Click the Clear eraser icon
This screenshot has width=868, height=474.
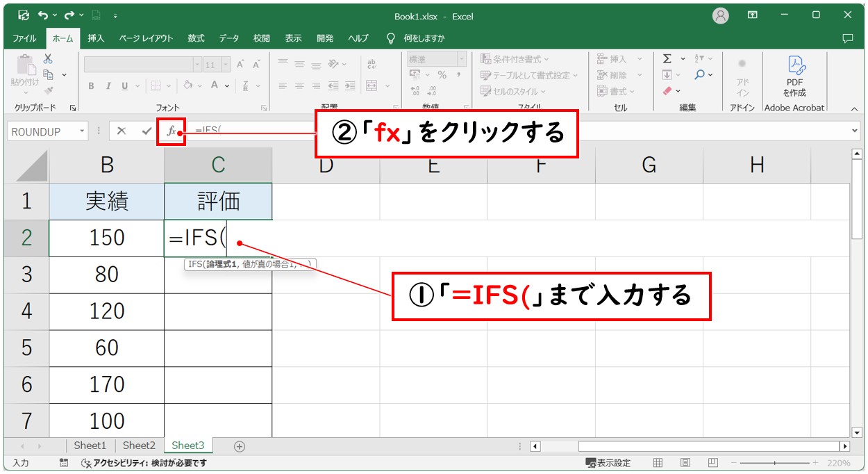click(x=667, y=90)
